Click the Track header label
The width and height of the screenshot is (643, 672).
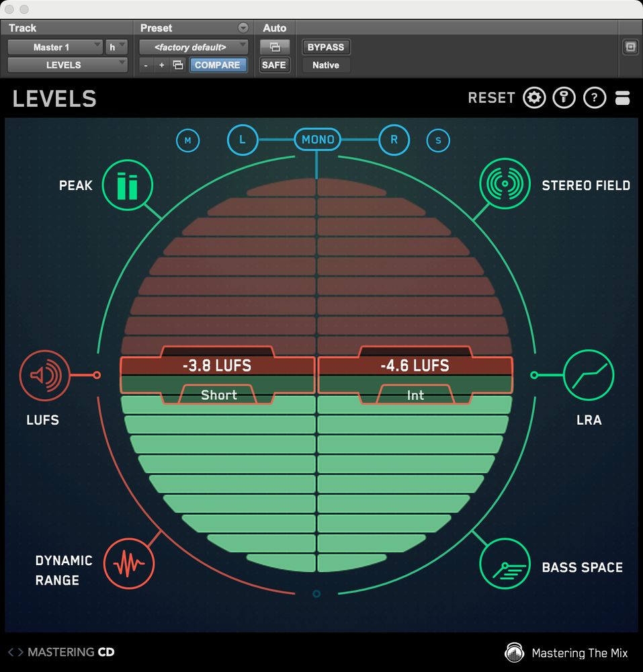pyautogui.click(x=23, y=28)
